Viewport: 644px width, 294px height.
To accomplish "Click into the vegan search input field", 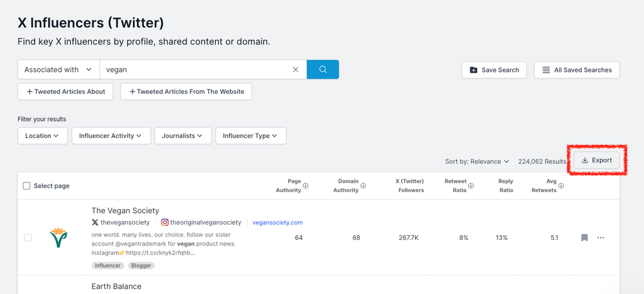I will coord(195,70).
